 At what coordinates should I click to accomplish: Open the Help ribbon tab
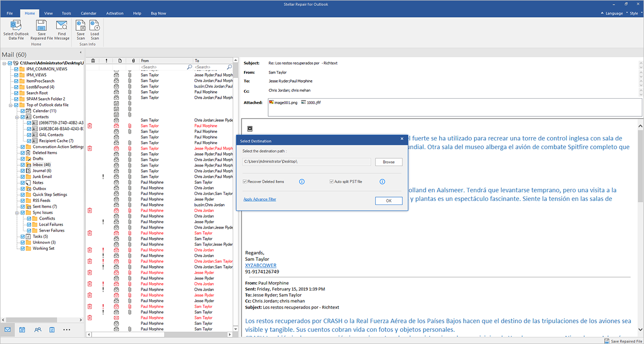pyautogui.click(x=137, y=14)
